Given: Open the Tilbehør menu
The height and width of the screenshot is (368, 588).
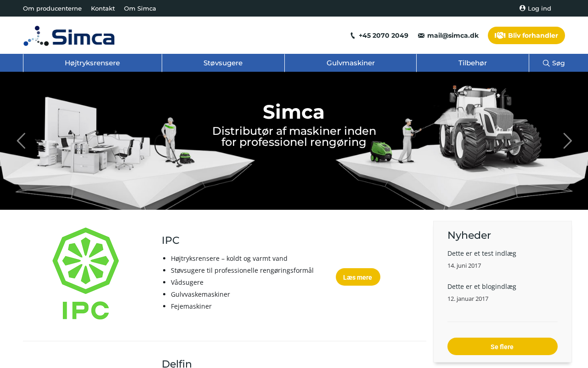Looking at the screenshot, I should tap(473, 63).
